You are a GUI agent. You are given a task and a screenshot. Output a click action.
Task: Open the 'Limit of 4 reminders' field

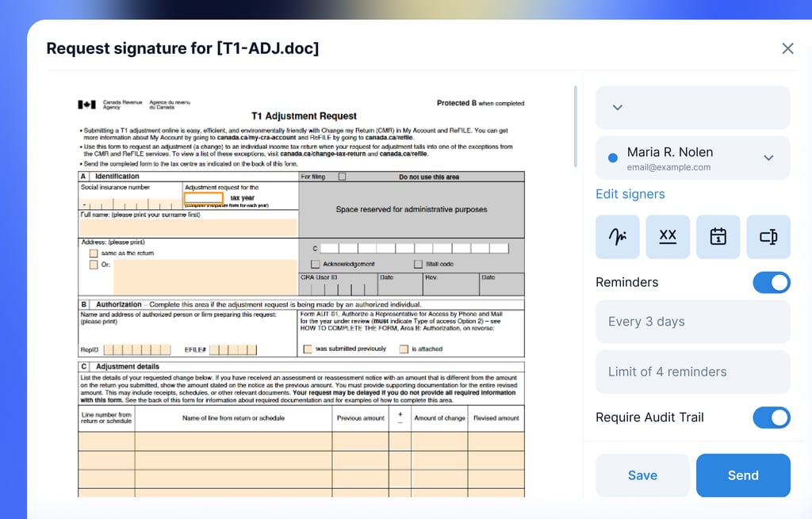coord(692,372)
